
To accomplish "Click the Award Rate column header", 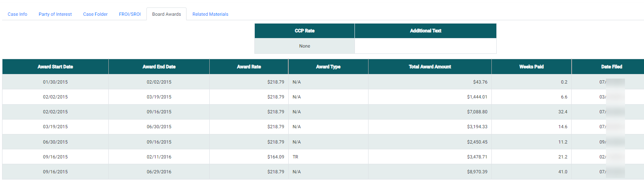I will tap(249, 67).
